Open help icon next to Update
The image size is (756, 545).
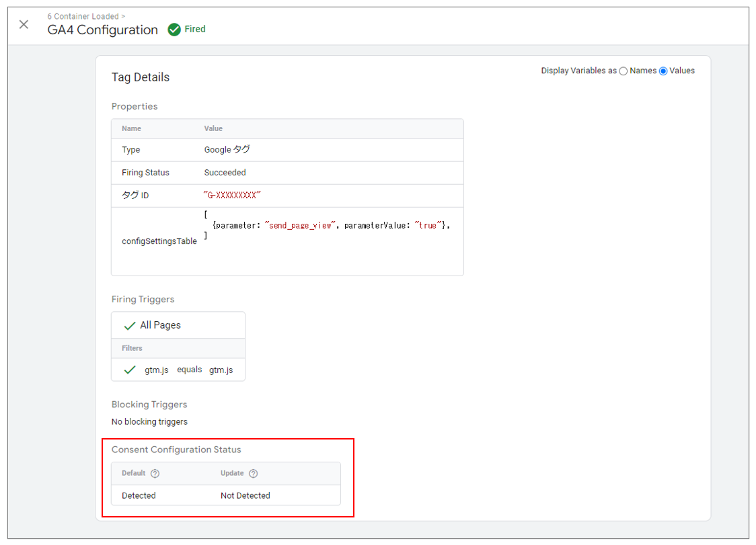click(x=253, y=473)
